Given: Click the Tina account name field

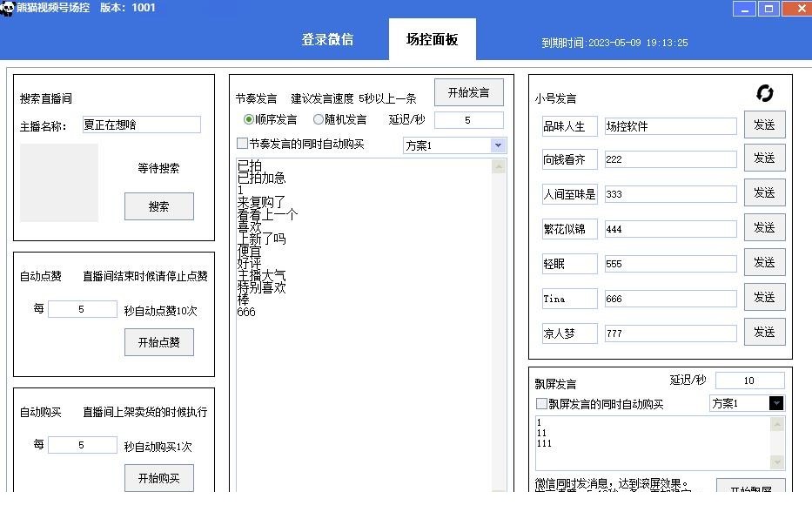Looking at the screenshot, I should [570, 298].
